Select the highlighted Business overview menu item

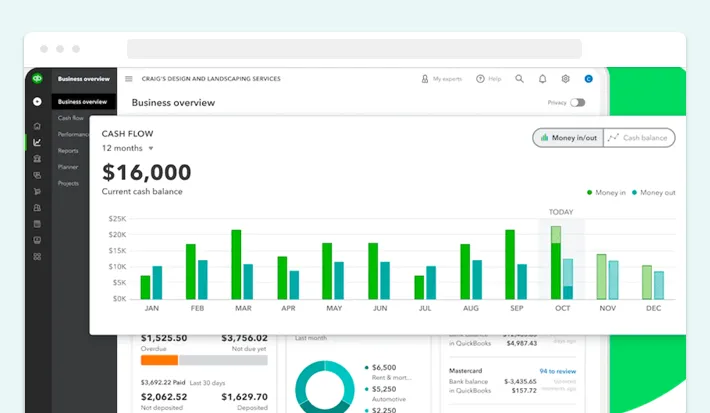[83, 101]
